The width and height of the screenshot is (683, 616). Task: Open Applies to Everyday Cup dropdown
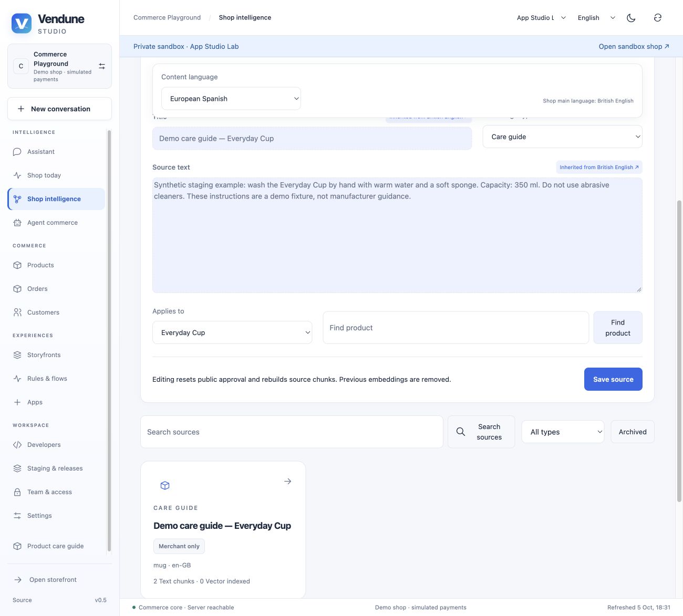point(232,332)
